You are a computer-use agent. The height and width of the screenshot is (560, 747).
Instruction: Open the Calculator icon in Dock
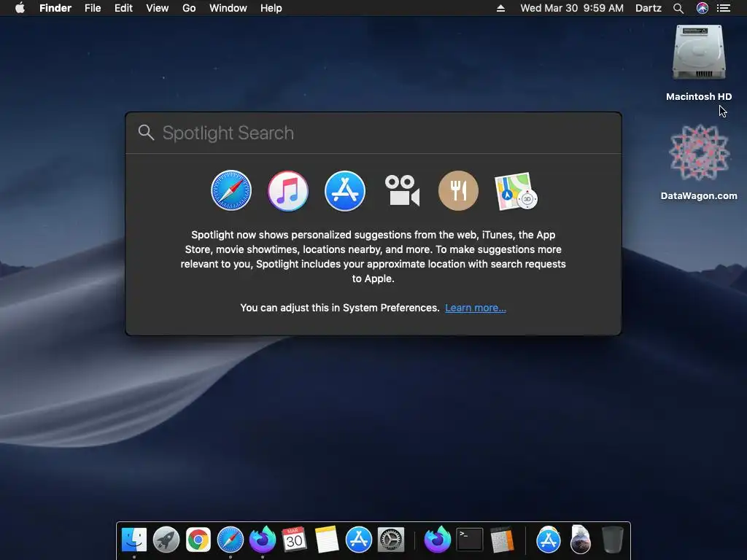[x=502, y=540]
